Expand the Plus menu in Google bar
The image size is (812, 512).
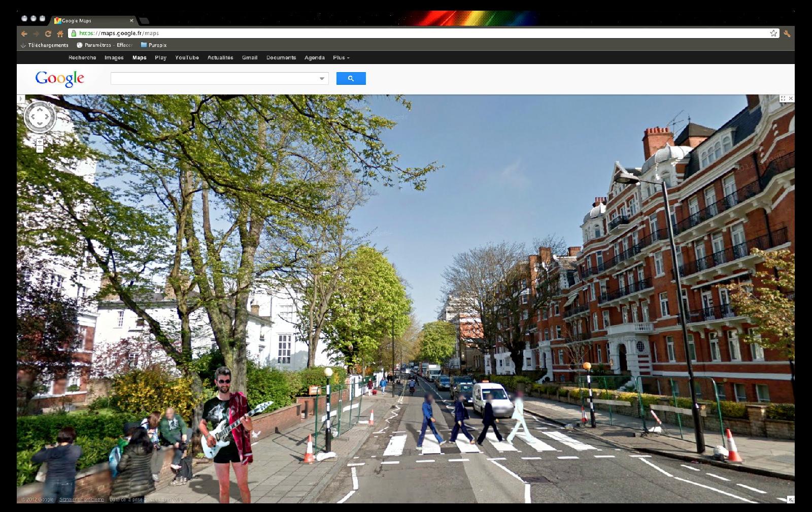[341, 58]
